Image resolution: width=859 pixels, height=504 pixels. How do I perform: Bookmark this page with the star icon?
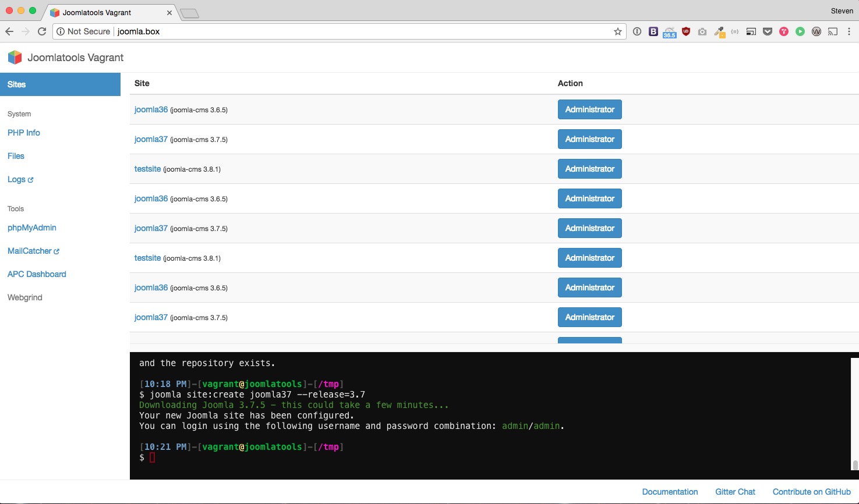pos(618,31)
